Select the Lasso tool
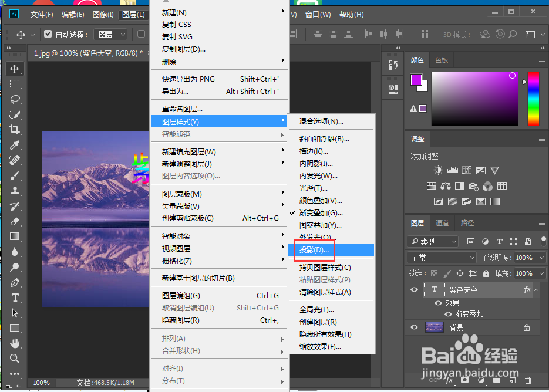The width and height of the screenshot is (549, 392). tap(14, 99)
